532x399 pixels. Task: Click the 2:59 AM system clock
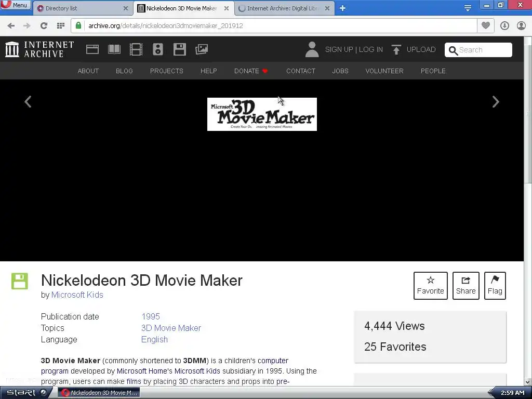pyautogui.click(x=512, y=393)
